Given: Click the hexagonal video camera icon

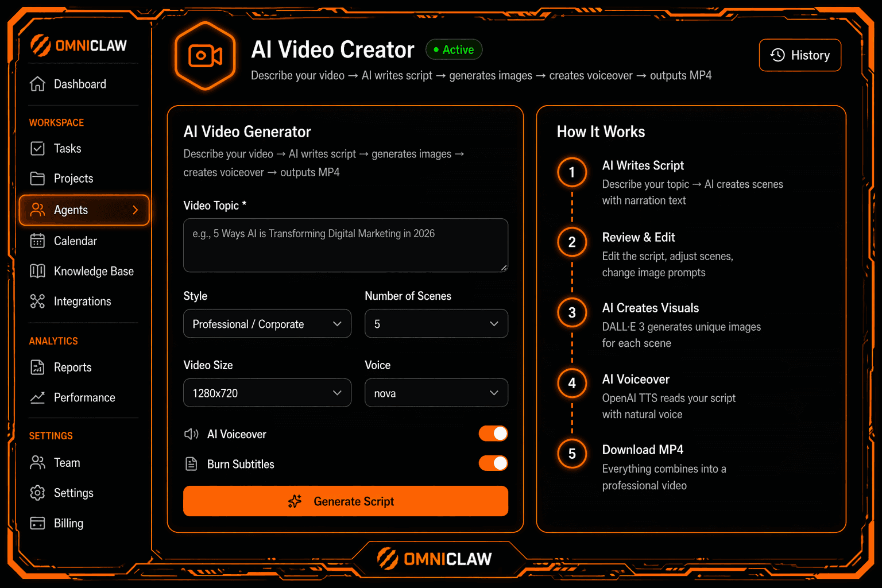Looking at the screenshot, I should pos(205,56).
